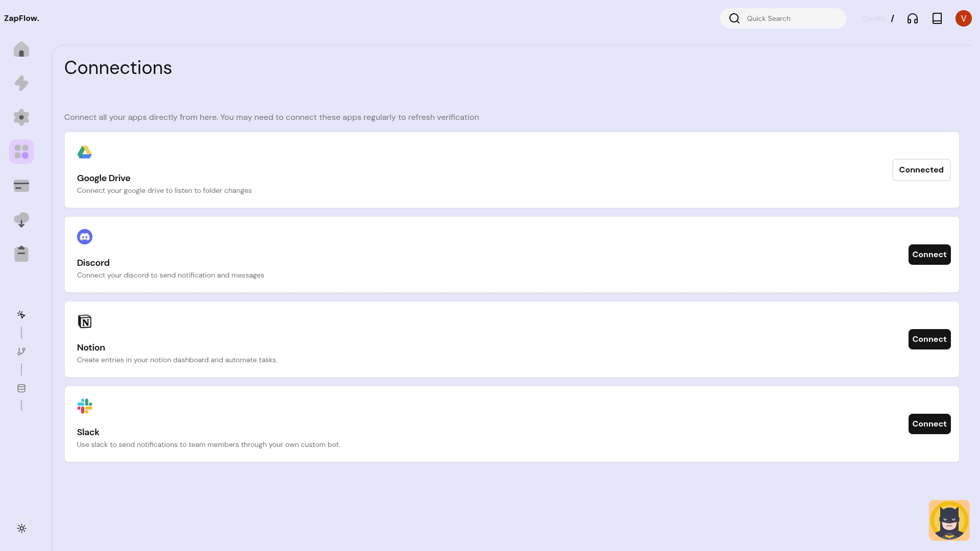
Task: Open the Home page from the sidebar
Action: (21, 49)
